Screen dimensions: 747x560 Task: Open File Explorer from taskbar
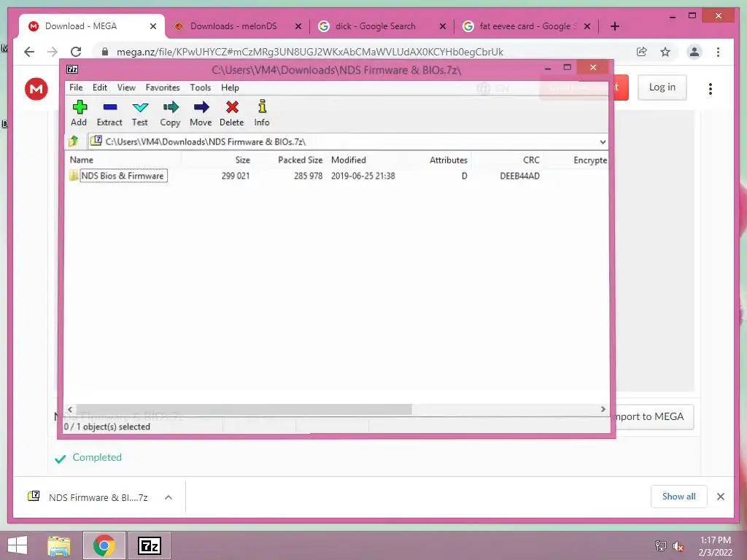(59, 545)
